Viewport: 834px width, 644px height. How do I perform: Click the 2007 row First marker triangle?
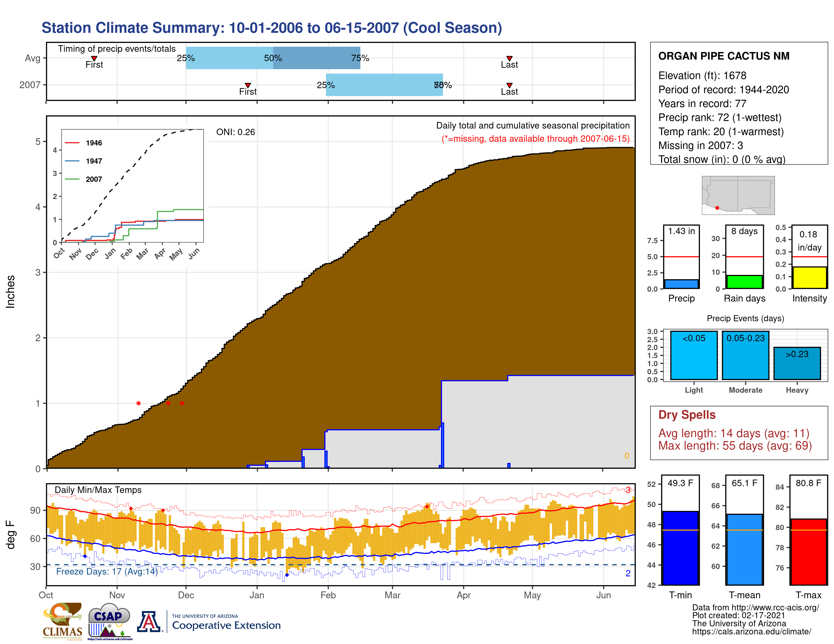pyautogui.click(x=248, y=85)
